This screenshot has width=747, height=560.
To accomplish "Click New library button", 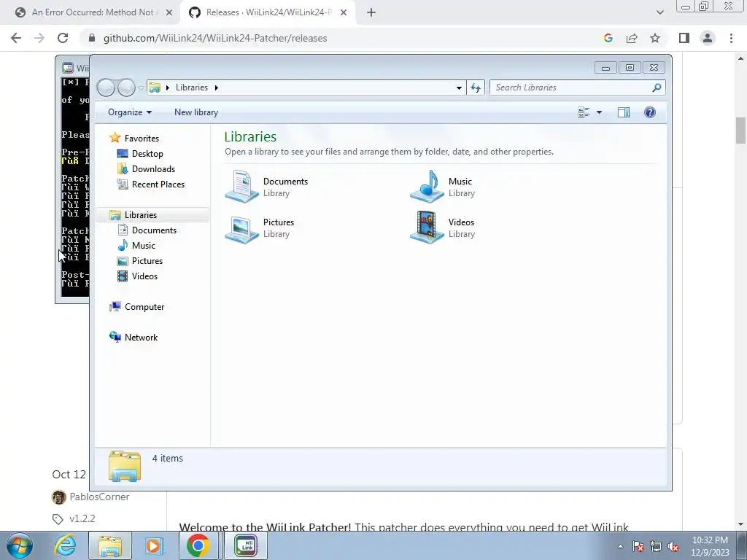I will pos(196,112).
